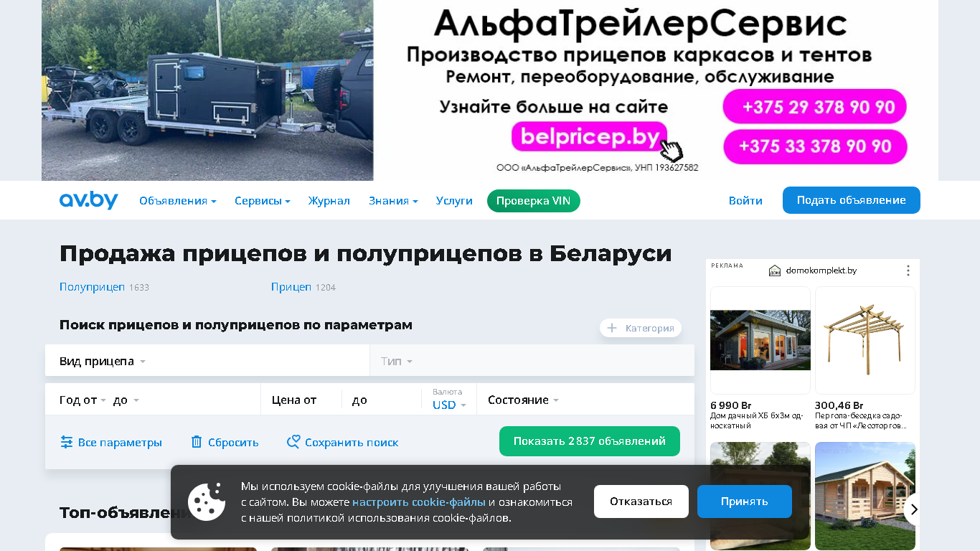
Task: Accept cookies with Принять
Action: click(745, 501)
